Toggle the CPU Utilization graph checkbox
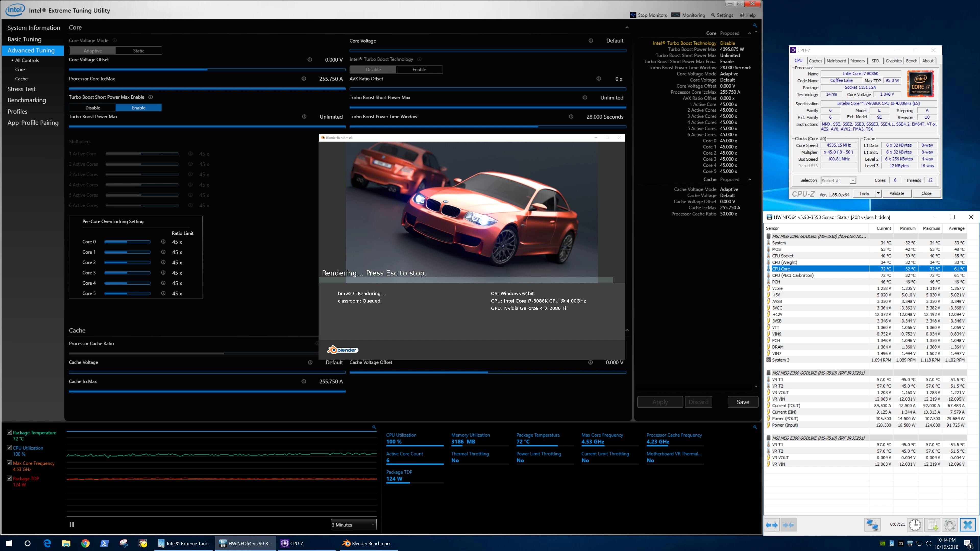The height and width of the screenshot is (551, 980). click(9, 448)
